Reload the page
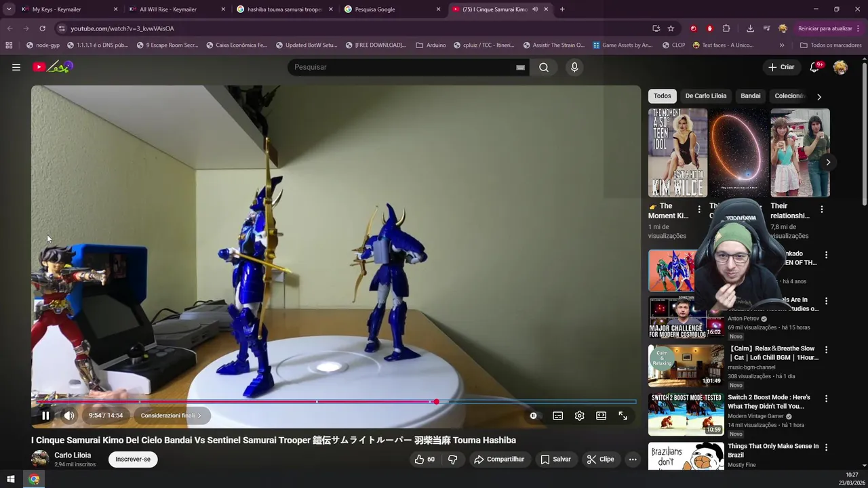Screen dimensions: 868x488 point(42,28)
